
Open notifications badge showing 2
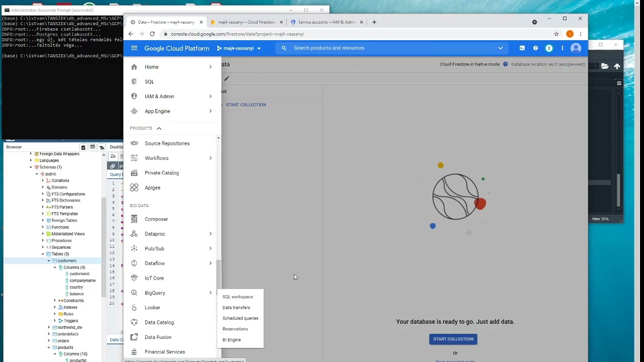[x=549, y=48]
